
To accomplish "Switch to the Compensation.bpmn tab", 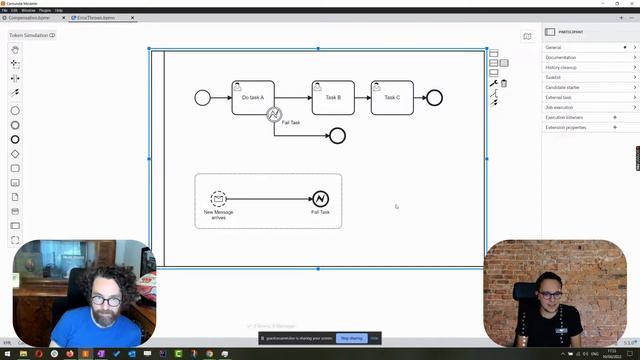I will (x=29, y=18).
